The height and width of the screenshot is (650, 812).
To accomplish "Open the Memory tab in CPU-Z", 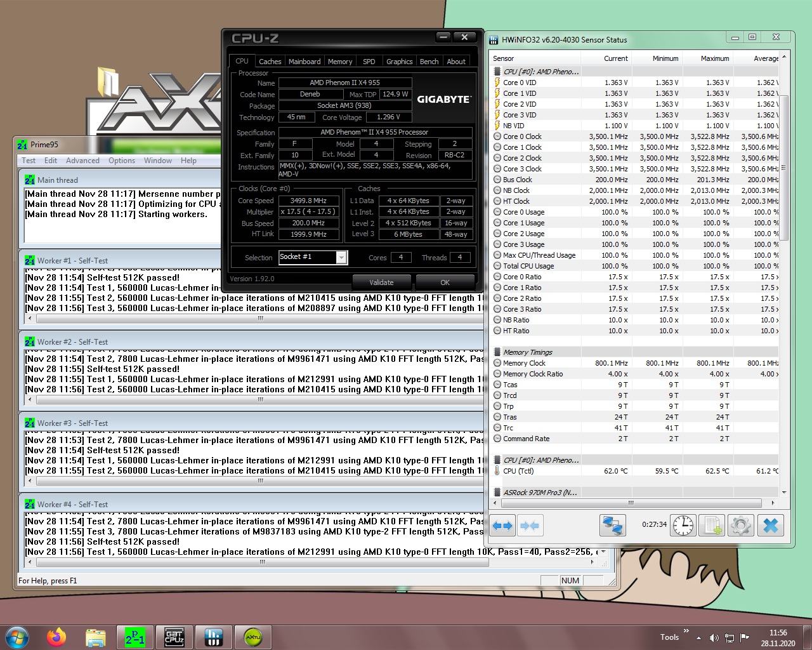I will click(x=340, y=62).
